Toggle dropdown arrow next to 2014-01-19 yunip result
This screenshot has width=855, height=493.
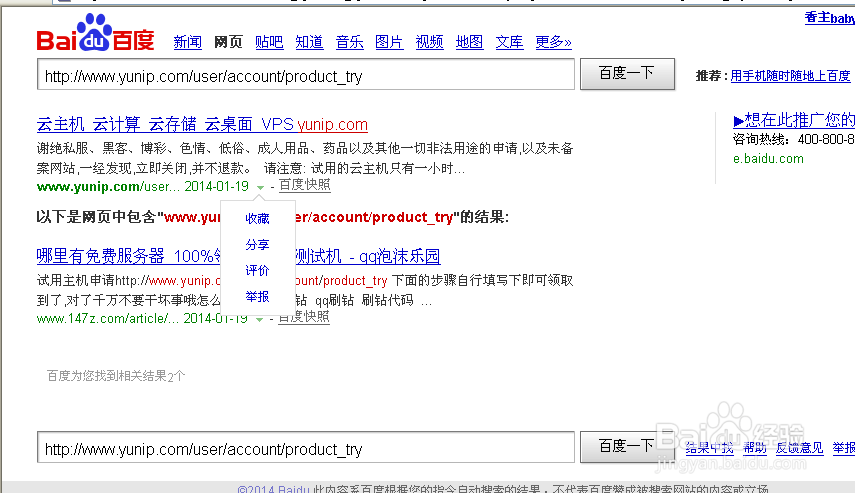tap(260, 187)
